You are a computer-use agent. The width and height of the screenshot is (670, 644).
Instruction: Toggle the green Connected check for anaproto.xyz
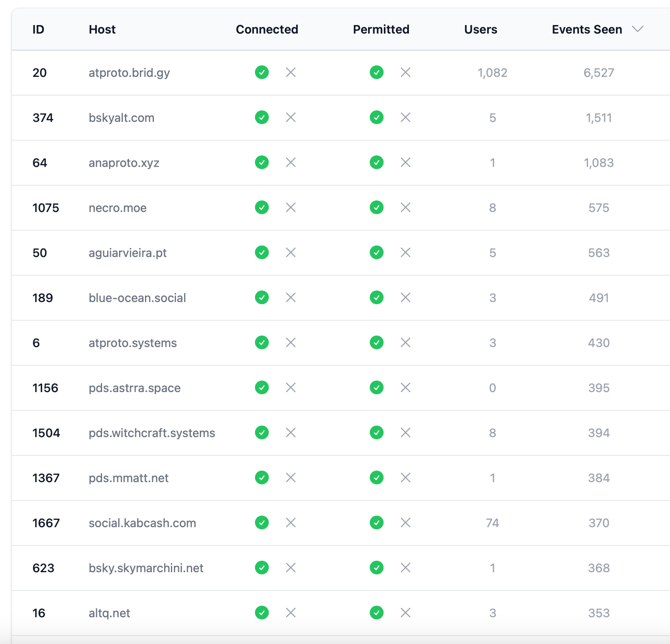click(262, 163)
